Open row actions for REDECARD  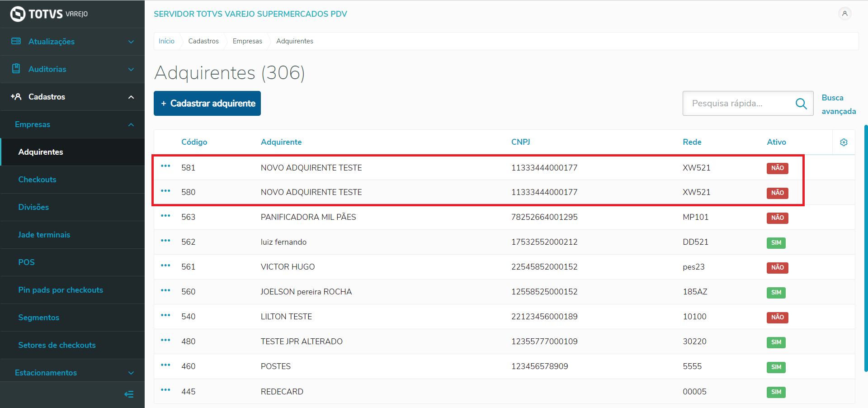tap(165, 390)
